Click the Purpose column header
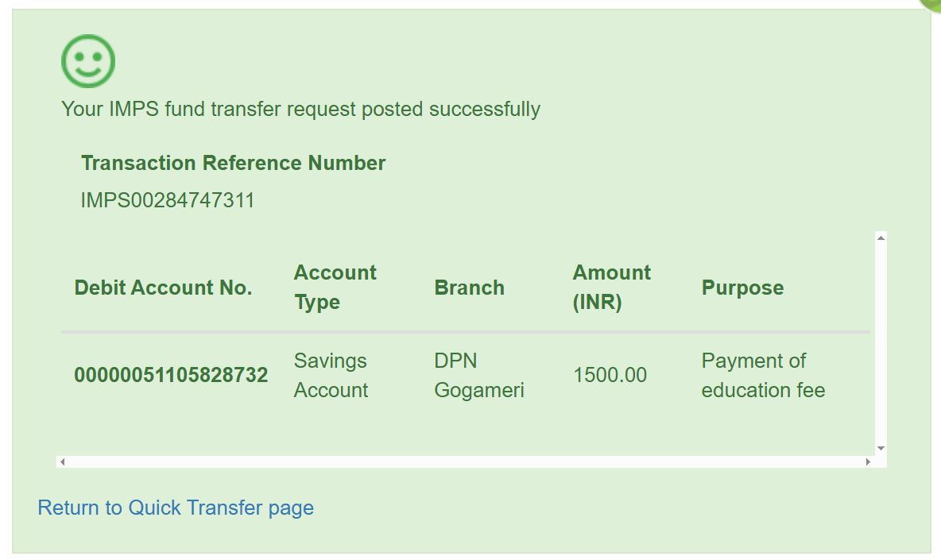 (x=742, y=288)
